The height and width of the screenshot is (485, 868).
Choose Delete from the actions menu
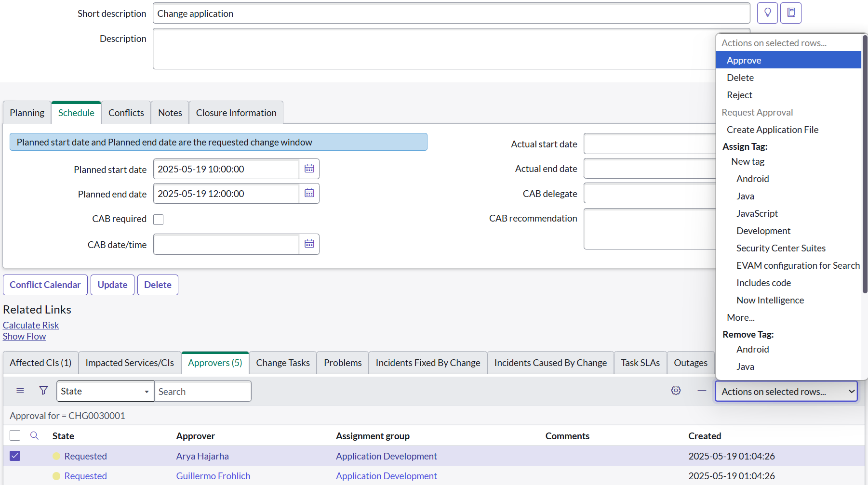tap(788, 78)
